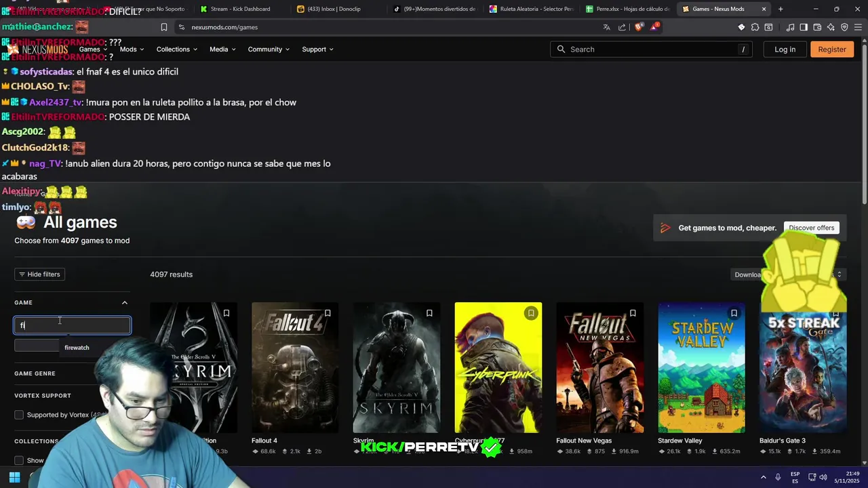The image size is (868, 488).
Task: Open the Stardew Valley title link
Action: point(679,441)
